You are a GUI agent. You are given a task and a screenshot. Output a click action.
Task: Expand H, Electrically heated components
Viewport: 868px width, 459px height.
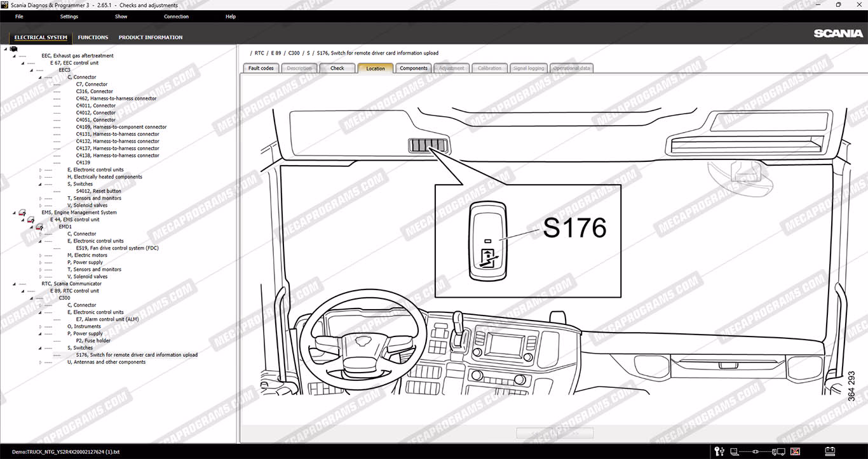point(41,177)
